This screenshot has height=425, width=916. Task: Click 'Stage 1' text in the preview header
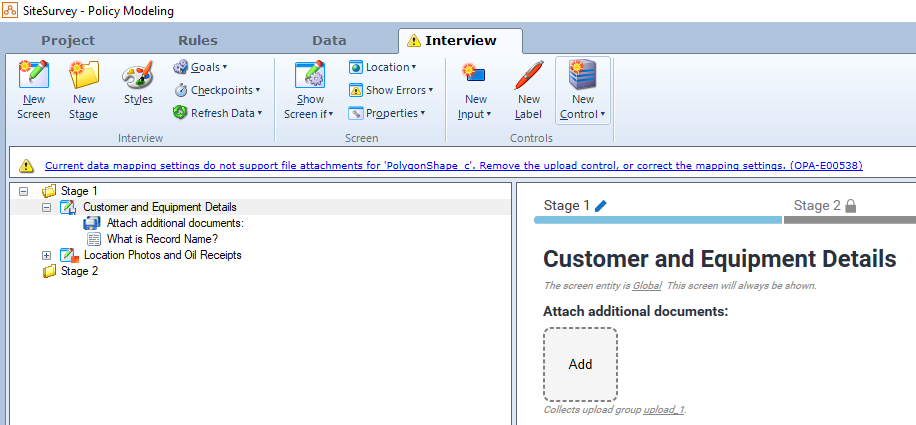point(567,205)
